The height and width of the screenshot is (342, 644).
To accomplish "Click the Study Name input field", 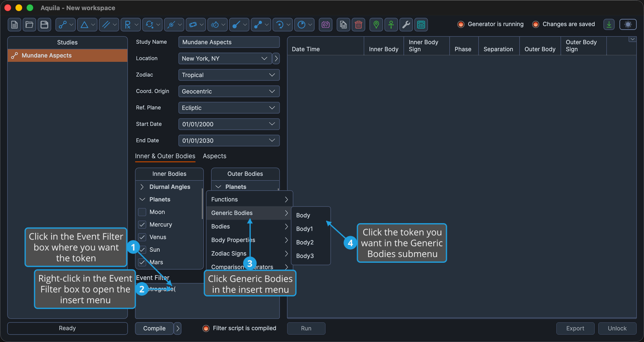I will coord(229,42).
